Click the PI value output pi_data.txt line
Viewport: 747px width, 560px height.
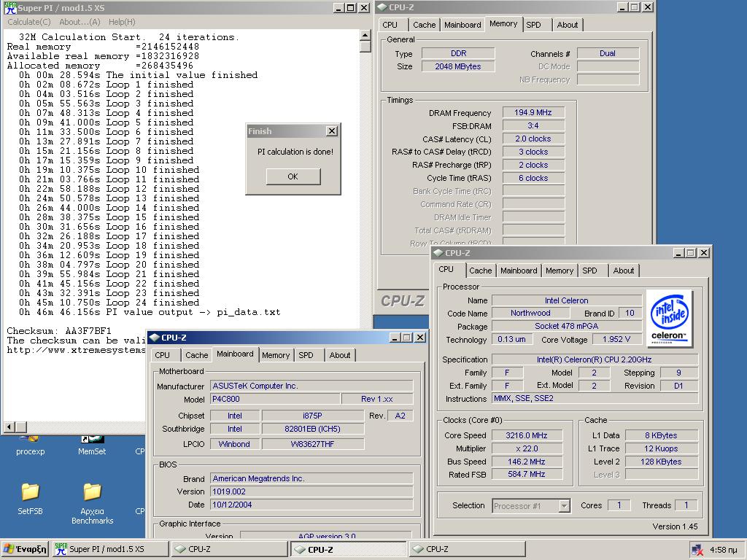[x=150, y=312]
